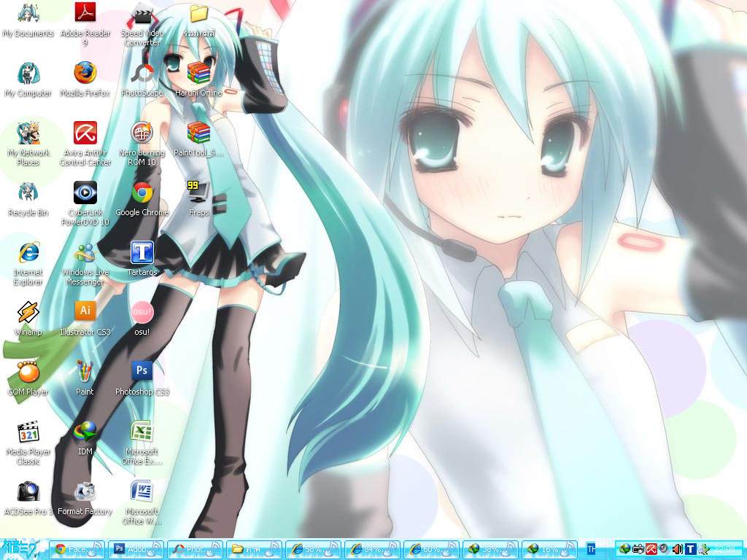Viewport: 747px width, 560px height.
Task: Click the IDM icon in the system tray
Action: pos(624,549)
